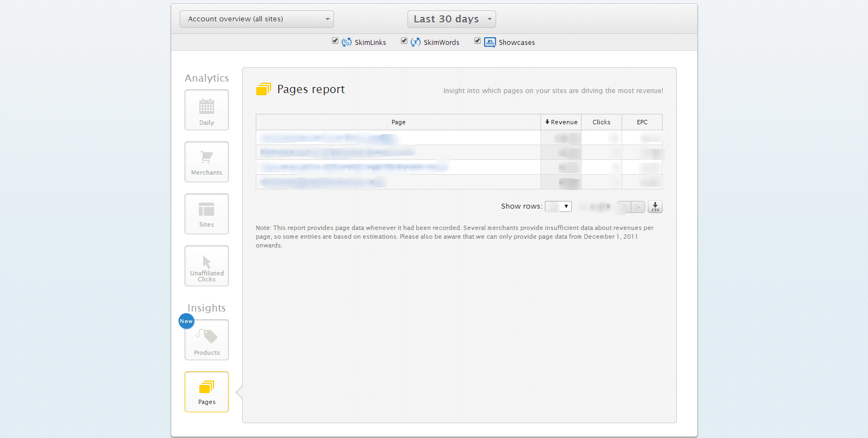Open the Products insights section
Viewport: 868px width, 438px height.
pos(206,340)
